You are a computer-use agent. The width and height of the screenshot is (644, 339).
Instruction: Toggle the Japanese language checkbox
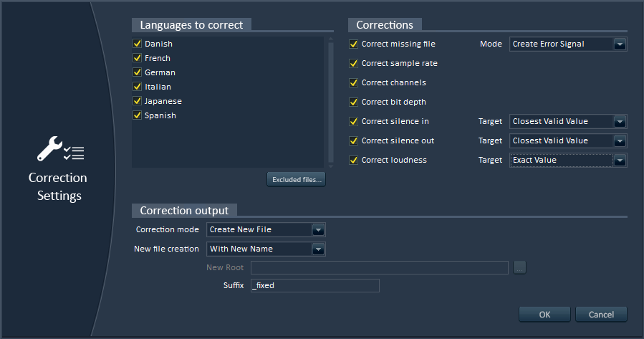(x=137, y=101)
